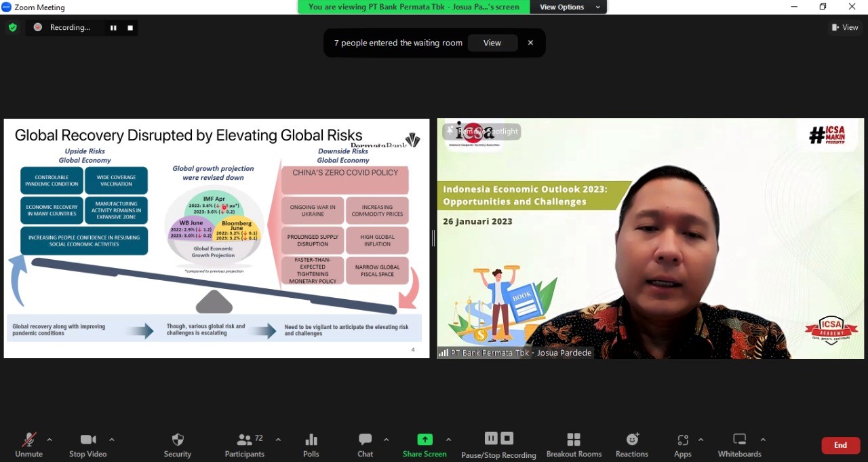This screenshot has width=868, height=462.
Task: Click View button in waiting room notification
Action: pyautogui.click(x=492, y=43)
